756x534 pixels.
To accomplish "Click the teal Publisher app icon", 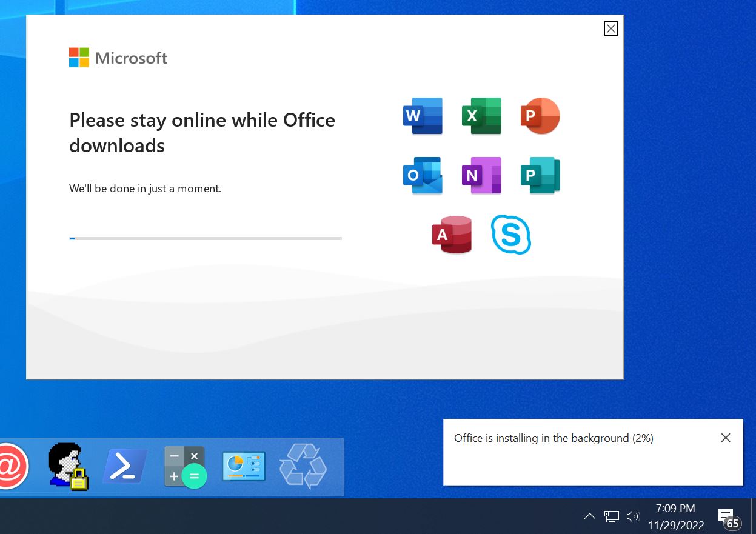I will pyautogui.click(x=540, y=175).
